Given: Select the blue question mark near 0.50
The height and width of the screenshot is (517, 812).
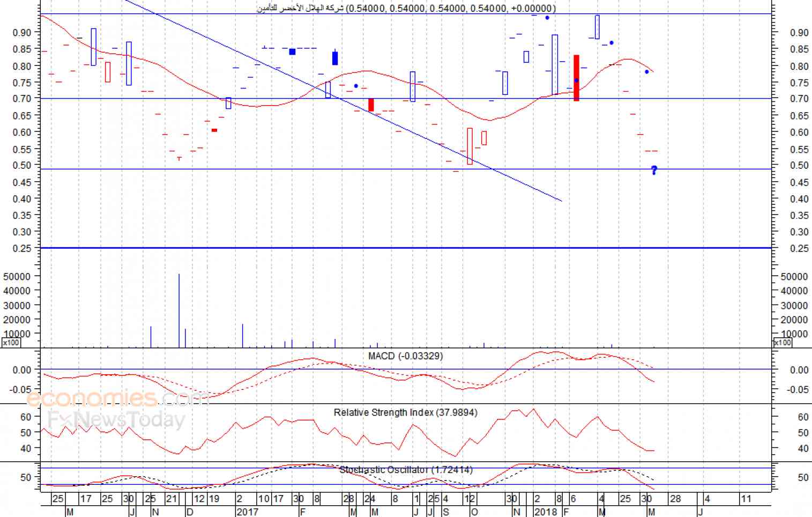Looking at the screenshot, I should (654, 171).
